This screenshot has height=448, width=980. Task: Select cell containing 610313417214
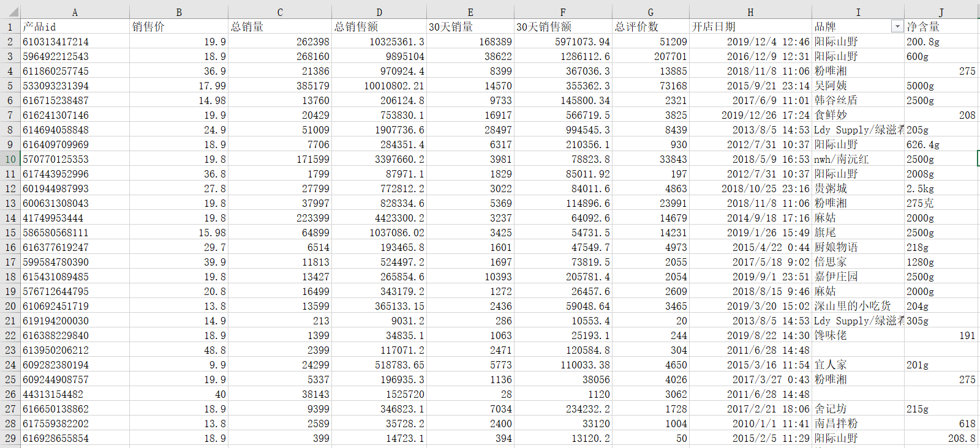75,42
